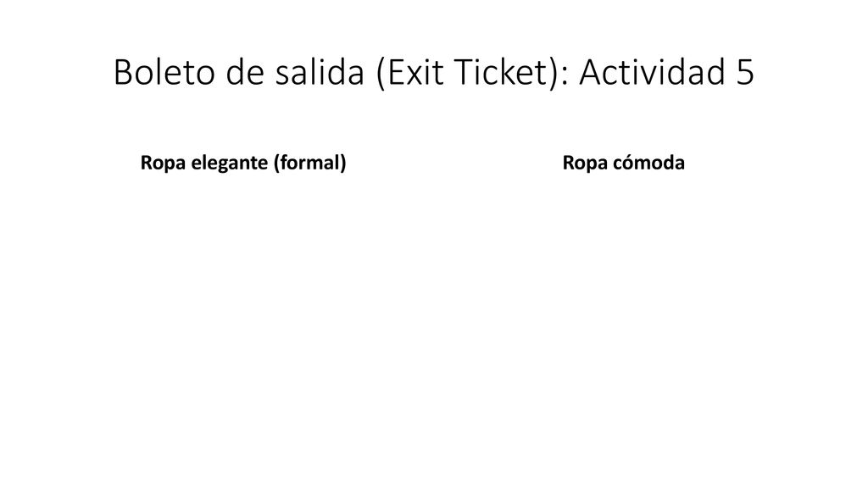Click the word 'salida' in the title
Image resolution: width=868 pixels, height=488 pixels.
click(x=320, y=73)
